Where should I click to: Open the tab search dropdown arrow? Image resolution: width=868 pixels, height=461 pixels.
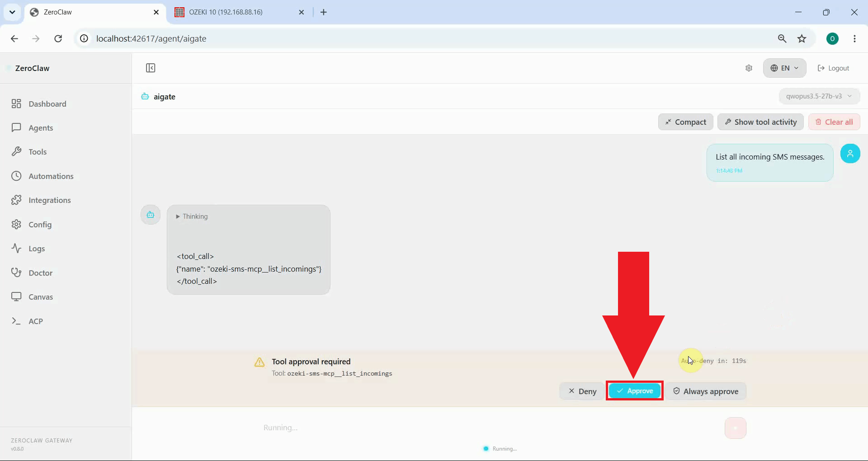click(12, 12)
